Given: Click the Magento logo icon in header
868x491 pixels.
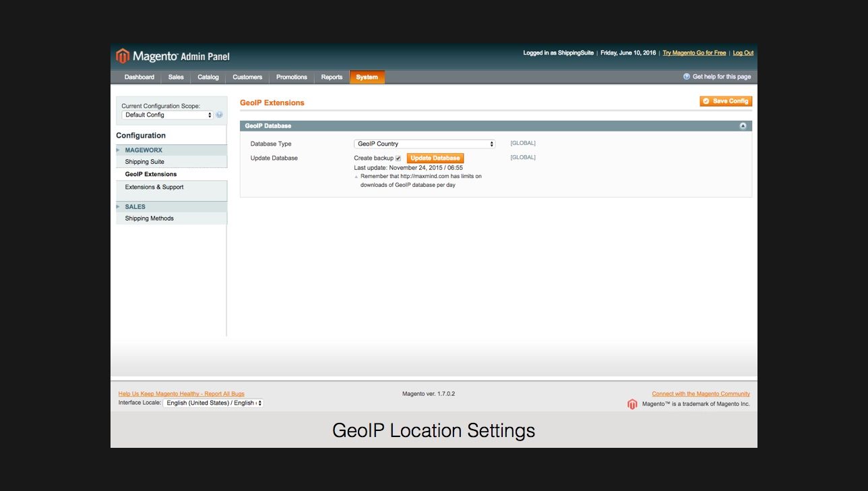Looking at the screenshot, I should (x=123, y=56).
